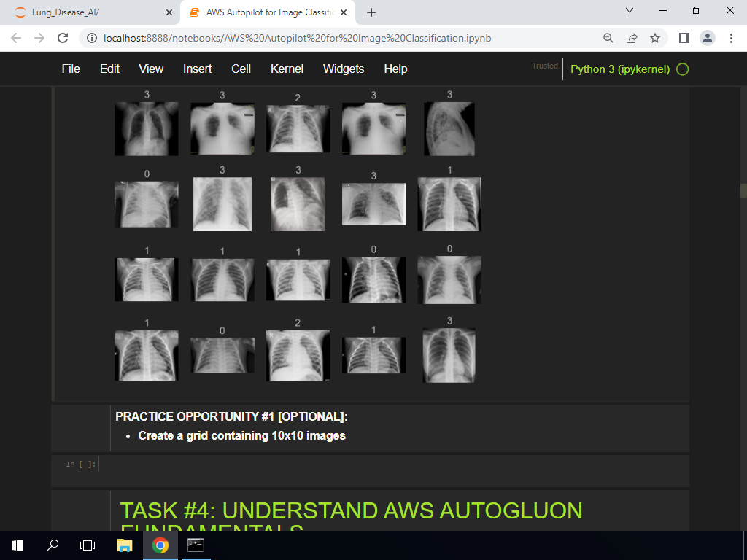Open the Widgets menu
747x560 pixels.
pos(344,69)
